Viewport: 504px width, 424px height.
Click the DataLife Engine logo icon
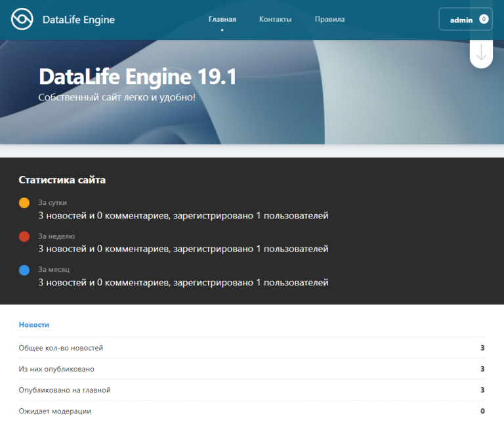[22, 20]
